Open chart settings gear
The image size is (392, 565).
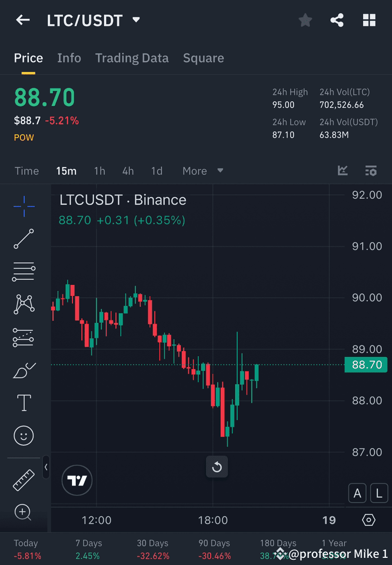pyautogui.click(x=369, y=520)
